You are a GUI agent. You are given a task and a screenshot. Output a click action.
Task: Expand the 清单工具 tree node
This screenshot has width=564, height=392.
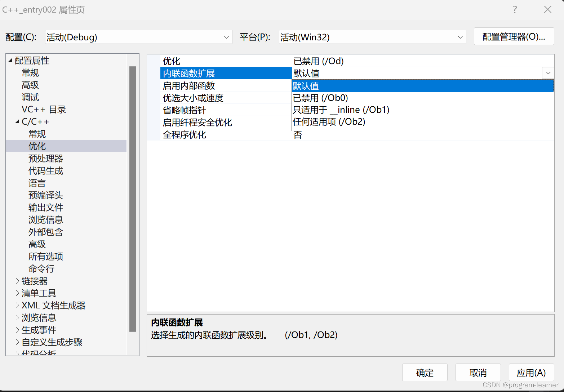[17, 293]
